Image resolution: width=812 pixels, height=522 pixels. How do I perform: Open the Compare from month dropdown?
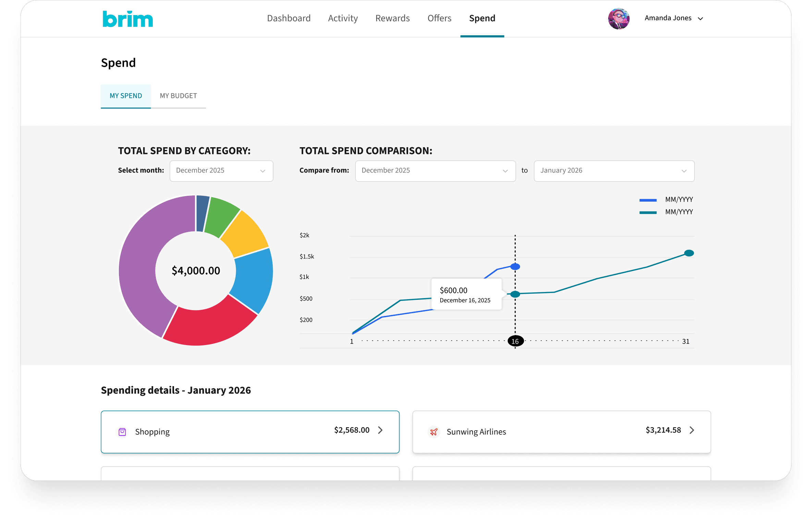pyautogui.click(x=435, y=171)
